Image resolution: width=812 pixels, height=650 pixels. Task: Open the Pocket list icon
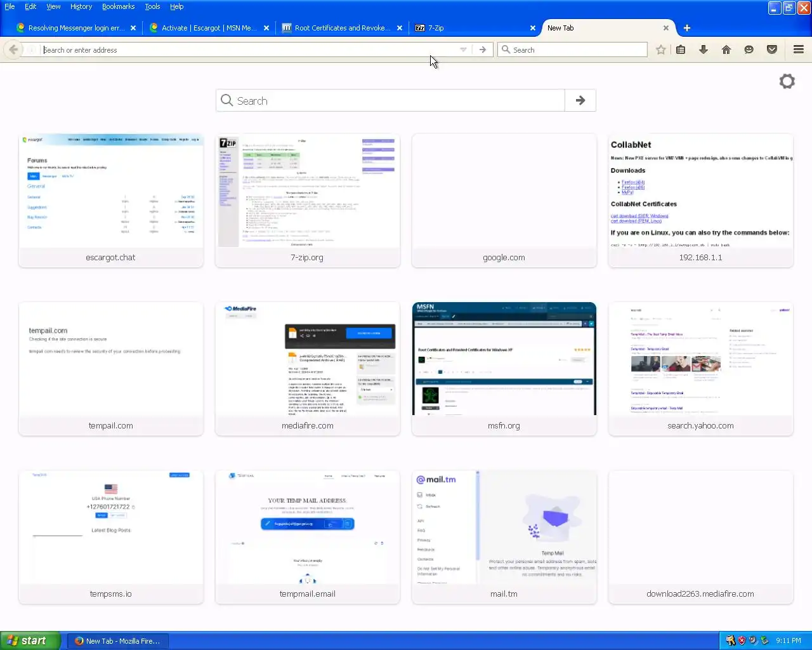pyautogui.click(x=772, y=50)
